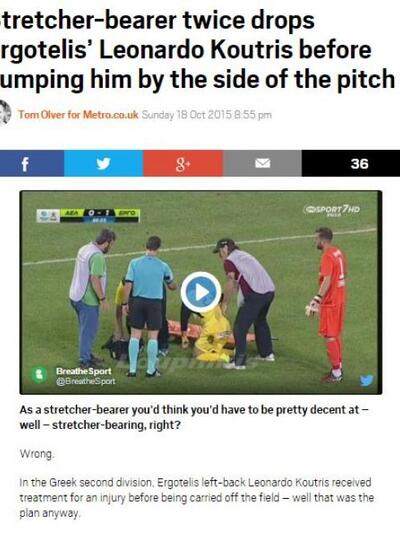Share article by email envelope
The width and height of the screenshot is (400, 533).
point(262,163)
